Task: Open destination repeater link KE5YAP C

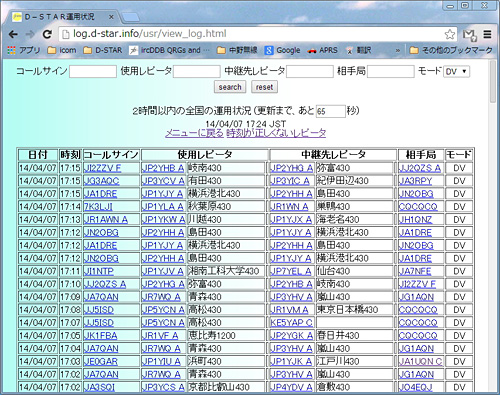Action: point(292,323)
